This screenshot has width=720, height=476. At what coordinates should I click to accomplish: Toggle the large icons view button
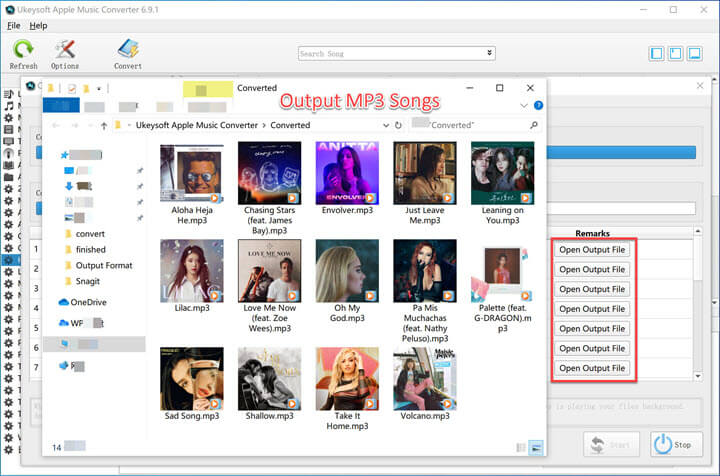coord(536,447)
